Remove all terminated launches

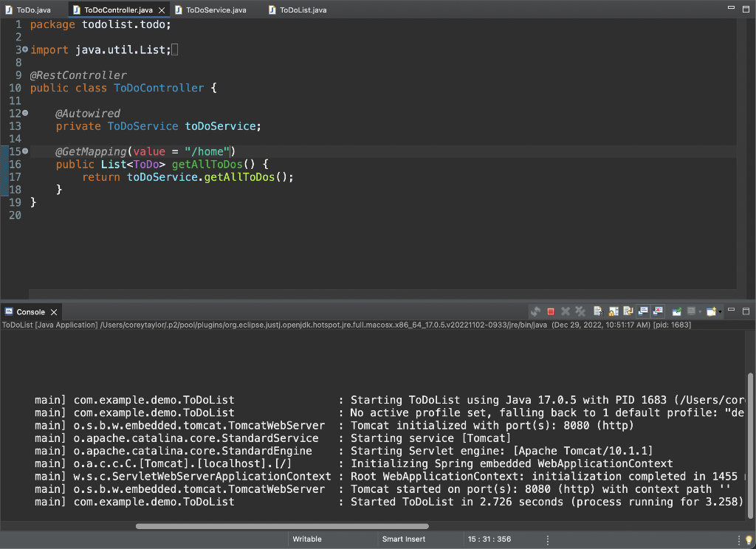coord(580,312)
